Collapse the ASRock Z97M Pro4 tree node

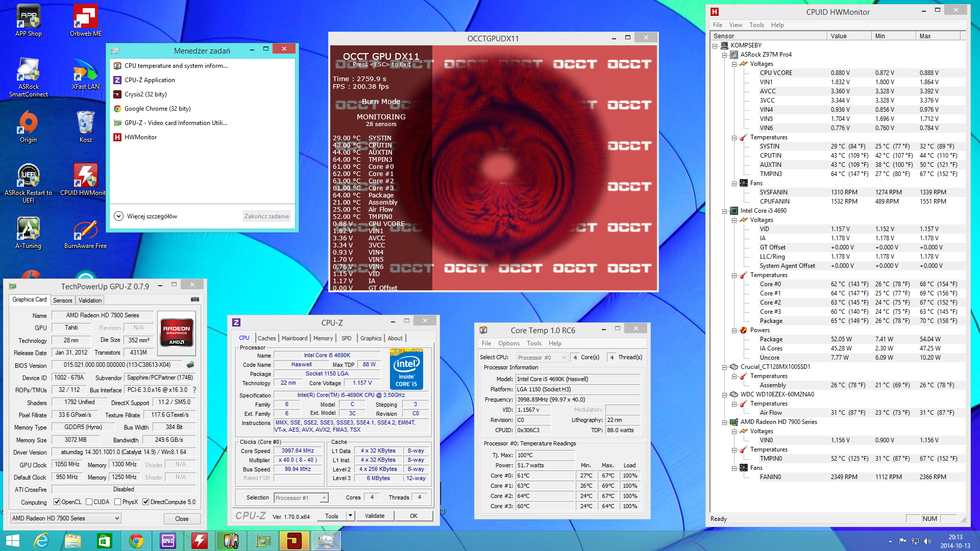pos(724,55)
